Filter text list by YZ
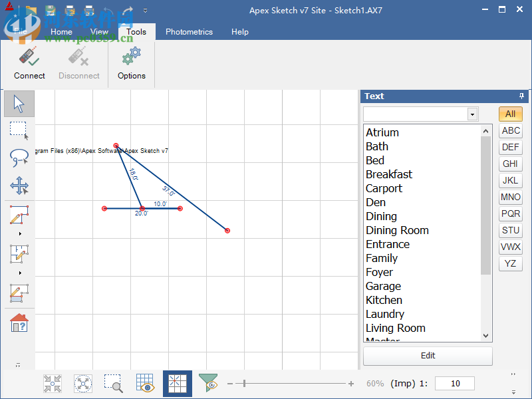 510,263
